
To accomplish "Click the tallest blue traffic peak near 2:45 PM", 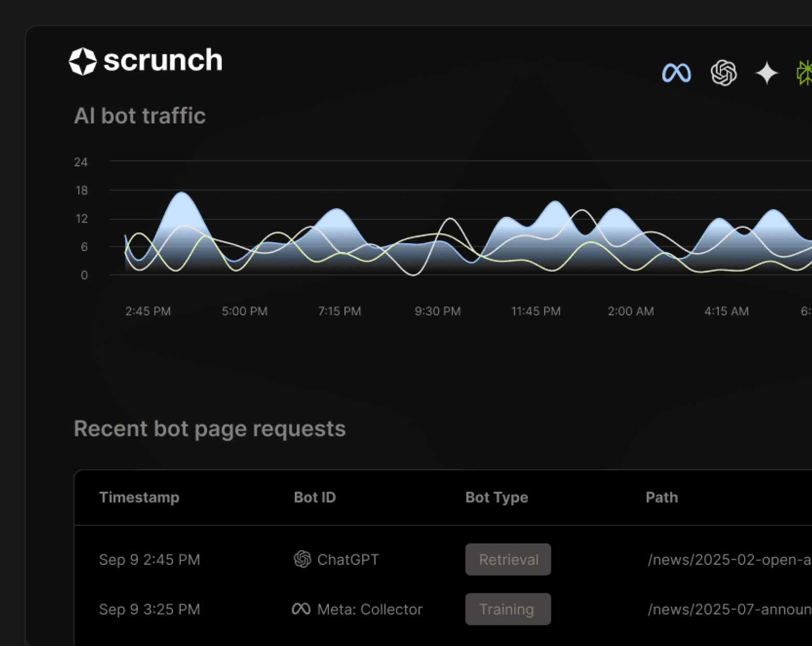I will point(182,194).
